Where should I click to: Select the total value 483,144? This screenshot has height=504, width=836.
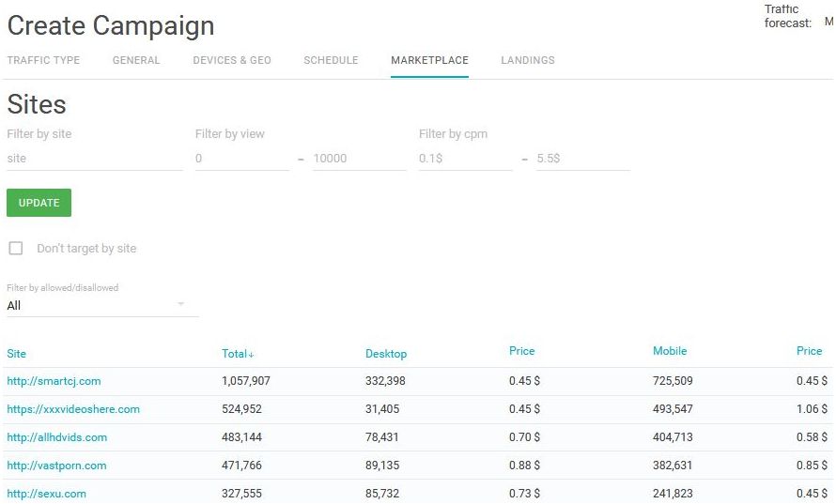[x=241, y=437]
